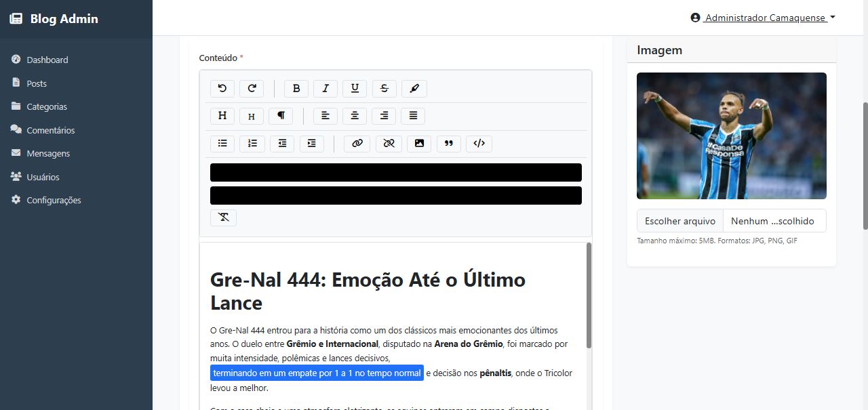Screen dimensions: 868x410
Task: Remove the link with the unlink icon
Action: pos(389,144)
